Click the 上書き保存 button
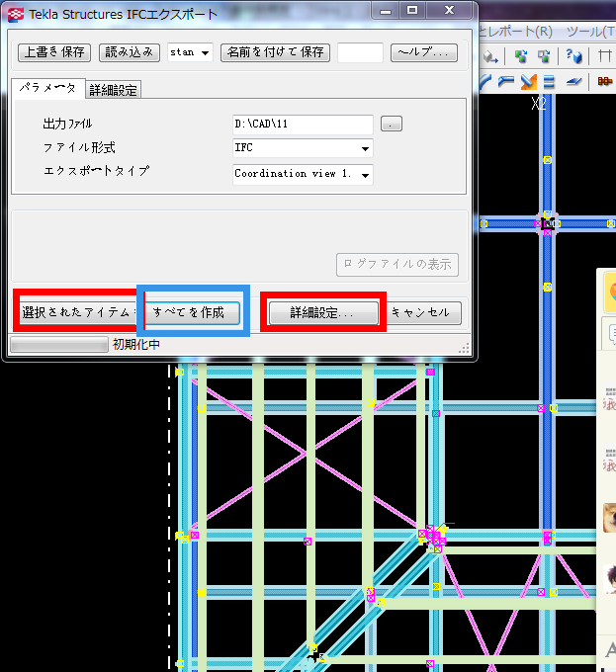Image resolution: width=616 pixels, height=672 pixels. tap(54, 52)
